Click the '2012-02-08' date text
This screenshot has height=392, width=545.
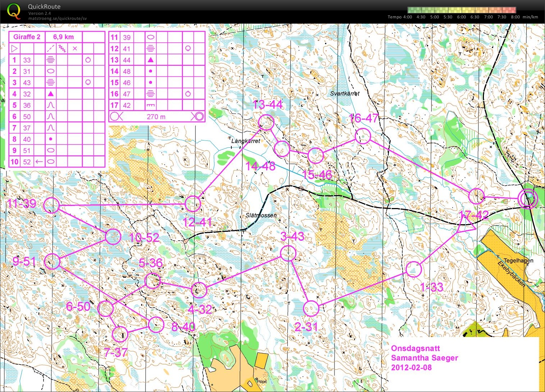point(411,368)
